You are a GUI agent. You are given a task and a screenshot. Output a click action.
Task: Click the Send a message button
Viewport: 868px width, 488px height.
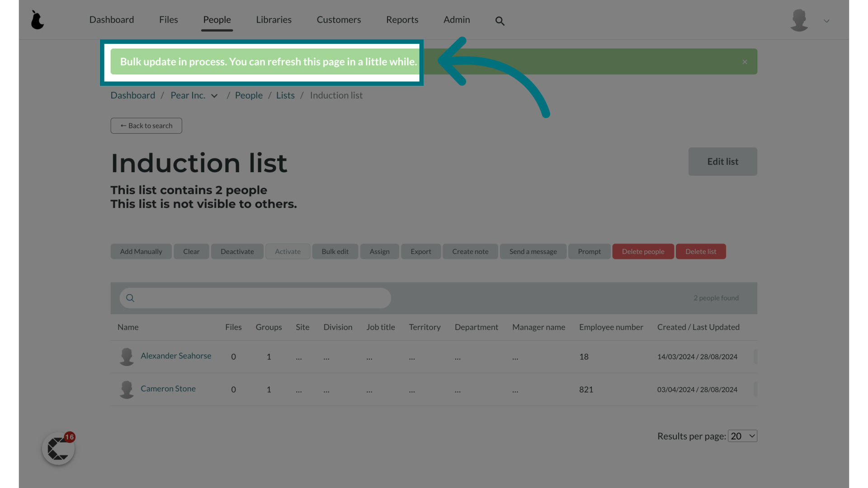point(533,251)
